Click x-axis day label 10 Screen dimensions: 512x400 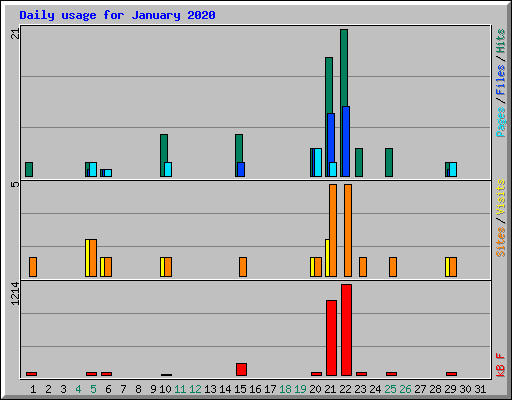[x=165, y=389]
